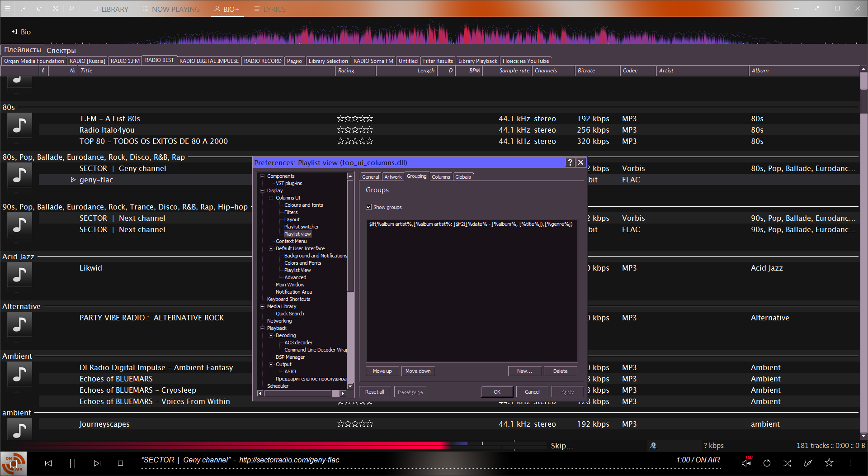Collapse the Playback components branch
This screenshot has height=476, width=868.
click(x=262, y=328)
